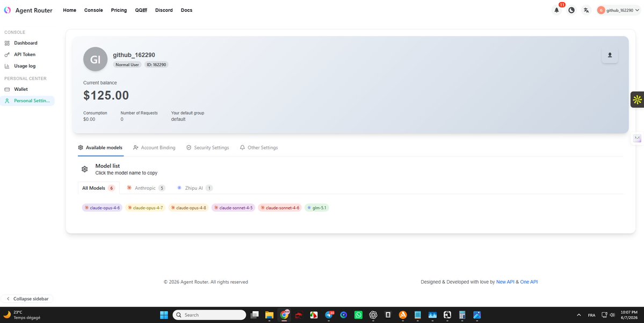644x323 pixels.
Task: Click the ID: 162290 badge
Action: coord(156,64)
